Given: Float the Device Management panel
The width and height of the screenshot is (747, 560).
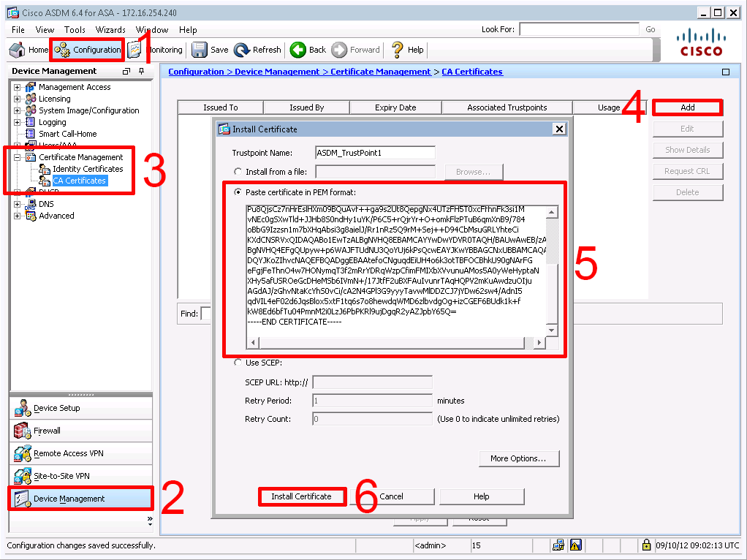Looking at the screenshot, I should click(x=126, y=71).
